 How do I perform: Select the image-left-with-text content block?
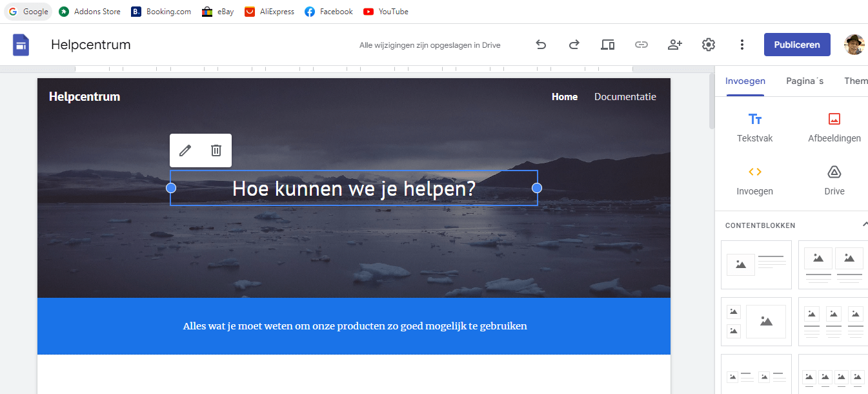pos(756,265)
